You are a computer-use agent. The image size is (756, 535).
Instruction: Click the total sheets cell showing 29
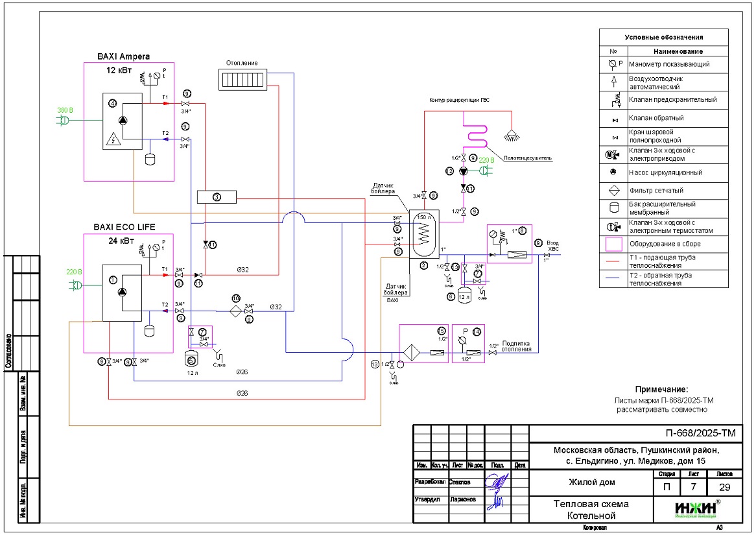coord(725,487)
